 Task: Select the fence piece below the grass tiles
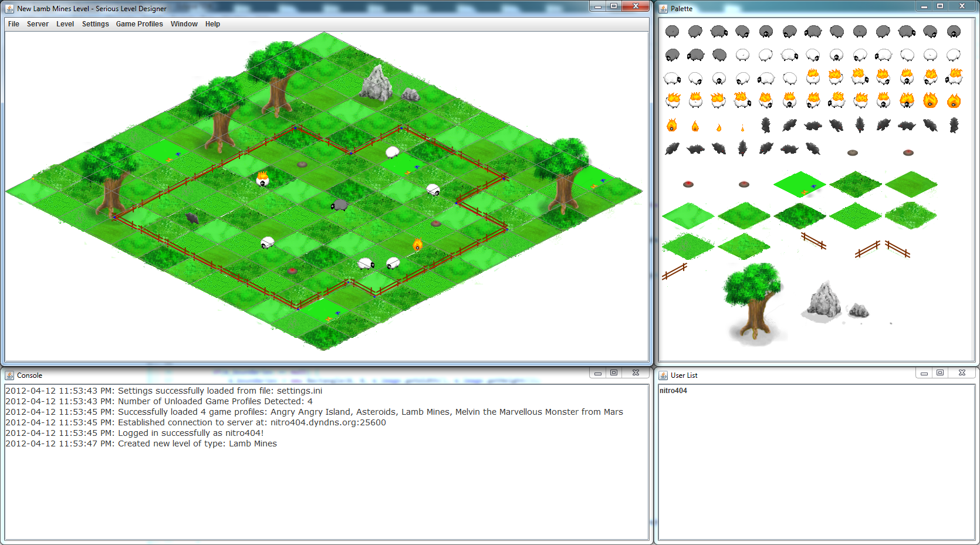click(x=674, y=271)
